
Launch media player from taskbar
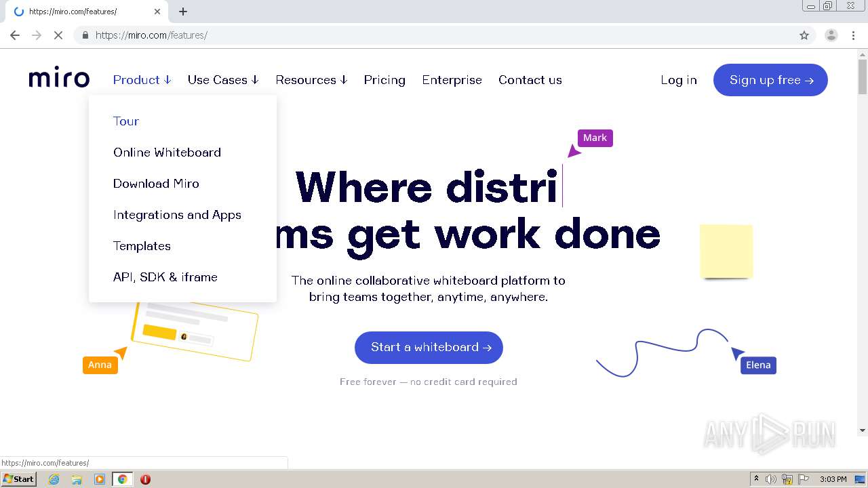coord(100,479)
